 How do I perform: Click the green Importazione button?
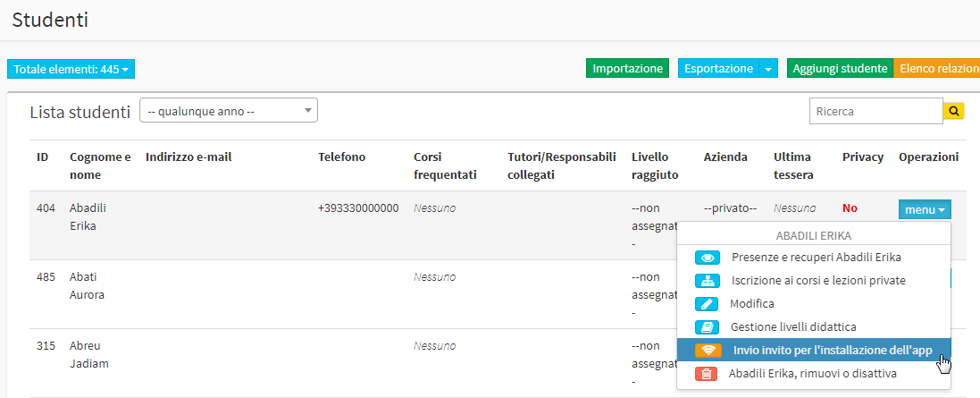pyautogui.click(x=627, y=69)
